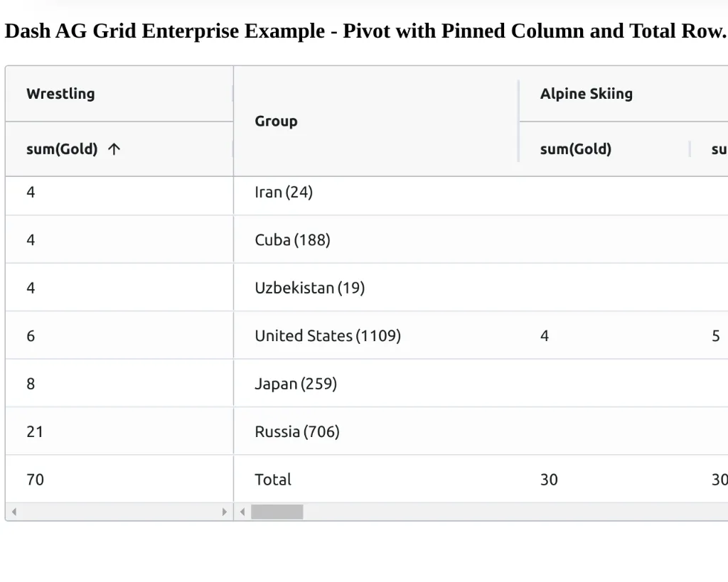The height and width of the screenshot is (582, 728).
Task: Click left arrow of main horizontal scrollbar
Action: point(242,512)
